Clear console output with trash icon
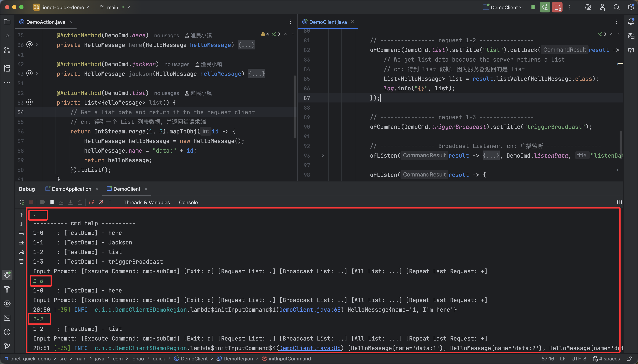The width and height of the screenshot is (638, 364). (21, 261)
